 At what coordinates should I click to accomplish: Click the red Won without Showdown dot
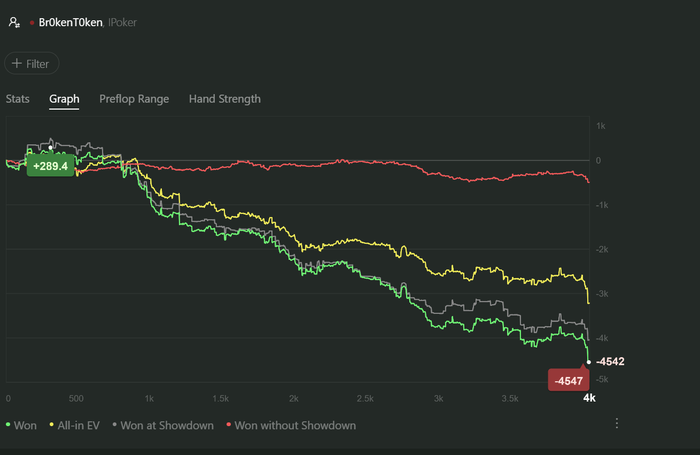[x=228, y=425]
